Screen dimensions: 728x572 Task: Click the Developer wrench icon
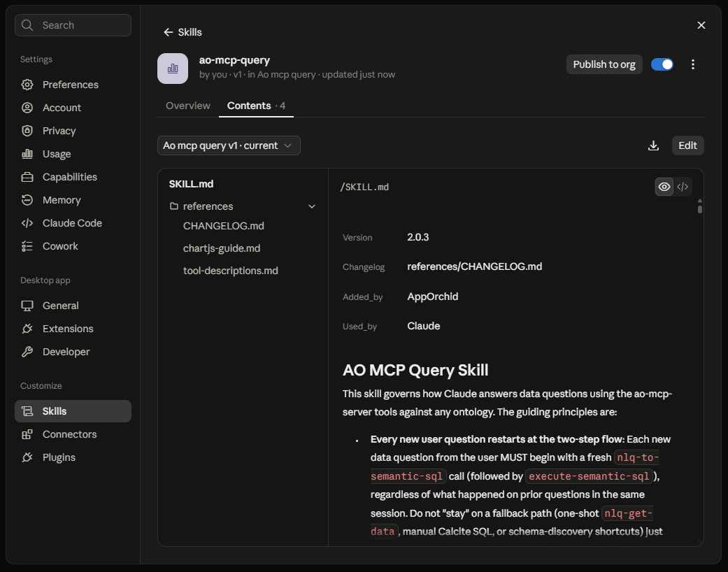(x=27, y=352)
